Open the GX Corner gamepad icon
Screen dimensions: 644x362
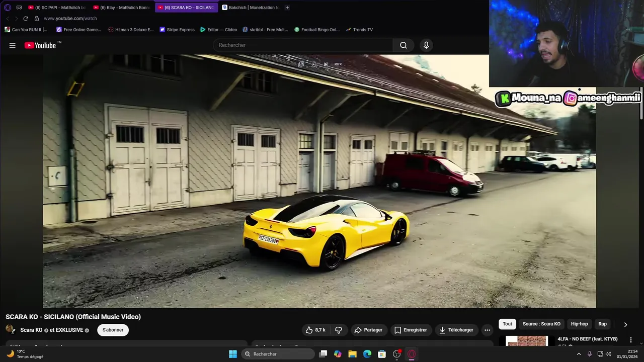pyautogui.click(x=19, y=8)
